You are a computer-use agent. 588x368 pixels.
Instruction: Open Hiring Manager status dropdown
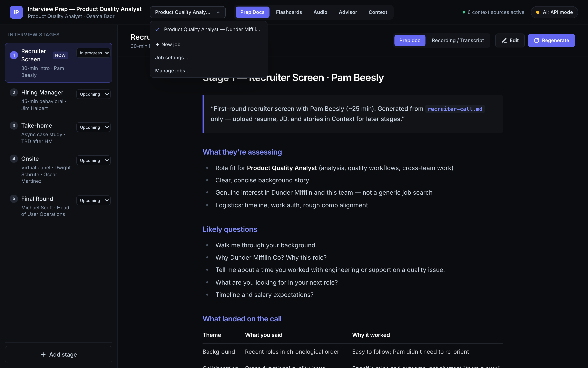coord(93,94)
